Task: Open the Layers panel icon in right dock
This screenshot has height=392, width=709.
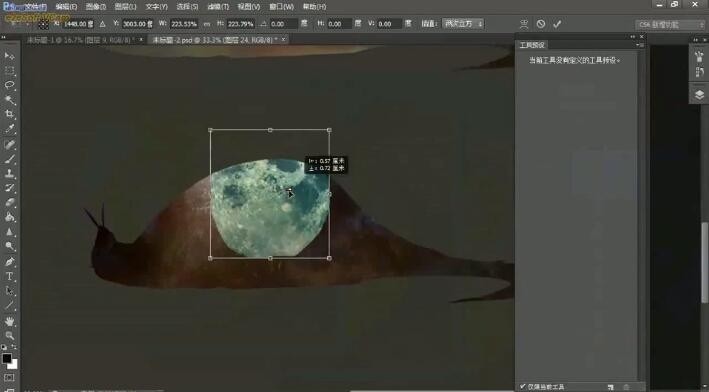Action: [699, 94]
